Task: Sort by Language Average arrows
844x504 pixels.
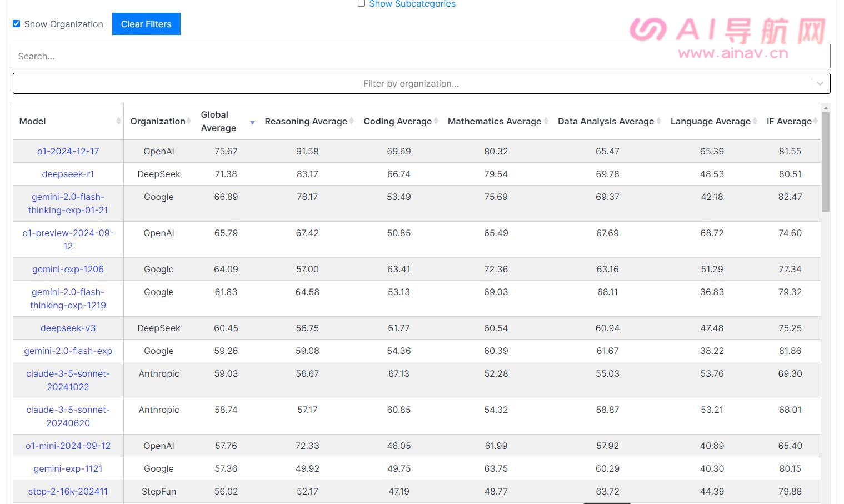Action: pyautogui.click(x=755, y=121)
